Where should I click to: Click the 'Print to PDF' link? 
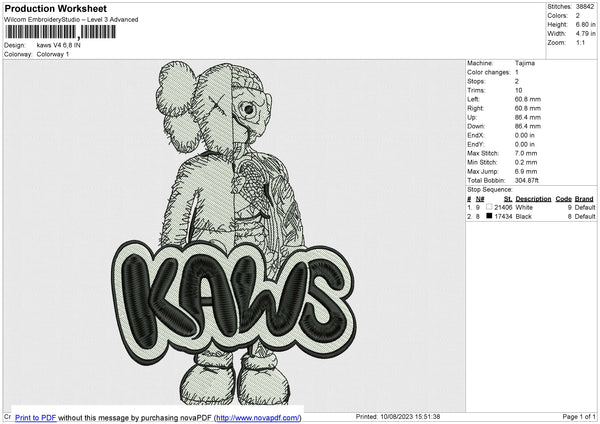click(x=36, y=417)
